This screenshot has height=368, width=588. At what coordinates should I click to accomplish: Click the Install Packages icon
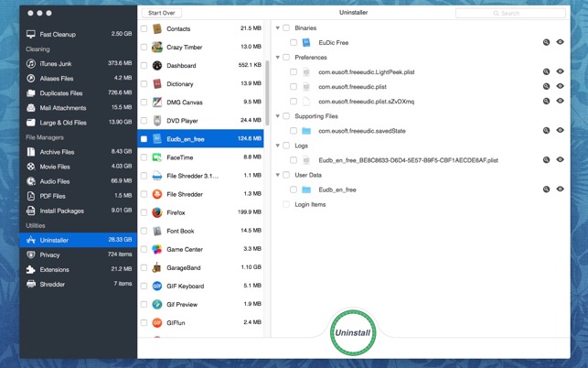[x=31, y=211]
